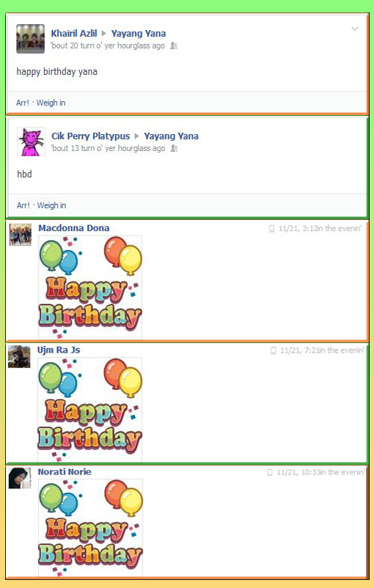374x588 pixels.
Task: Click Cik Perry Platypus pink cat avatar
Action: click(x=31, y=142)
